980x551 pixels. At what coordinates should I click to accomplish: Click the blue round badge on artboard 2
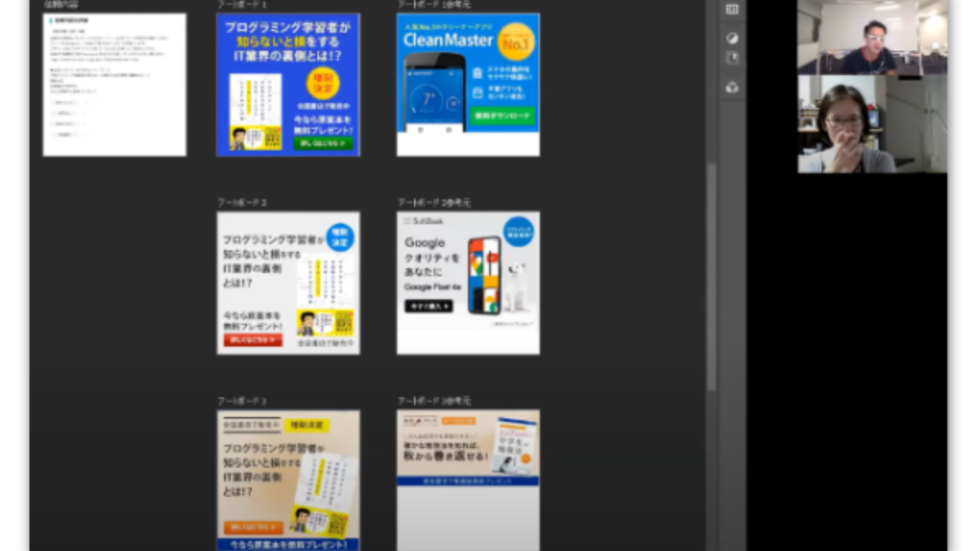tap(340, 237)
